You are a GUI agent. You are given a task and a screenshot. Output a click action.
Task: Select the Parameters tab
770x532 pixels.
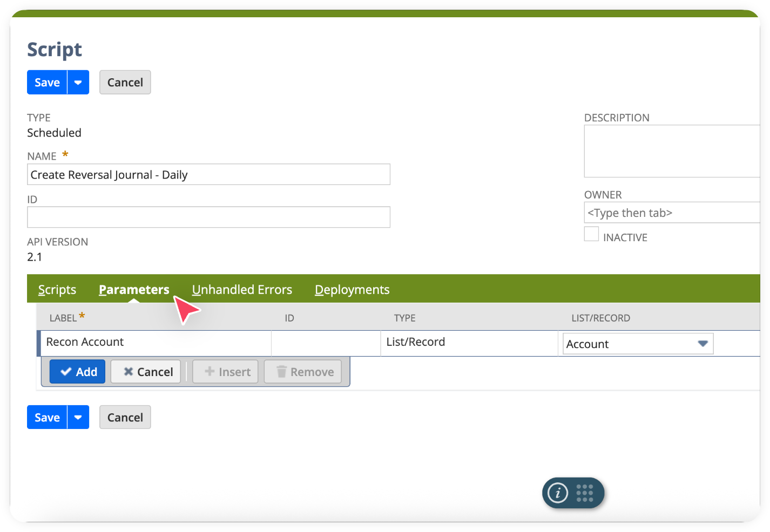pos(133,289)
